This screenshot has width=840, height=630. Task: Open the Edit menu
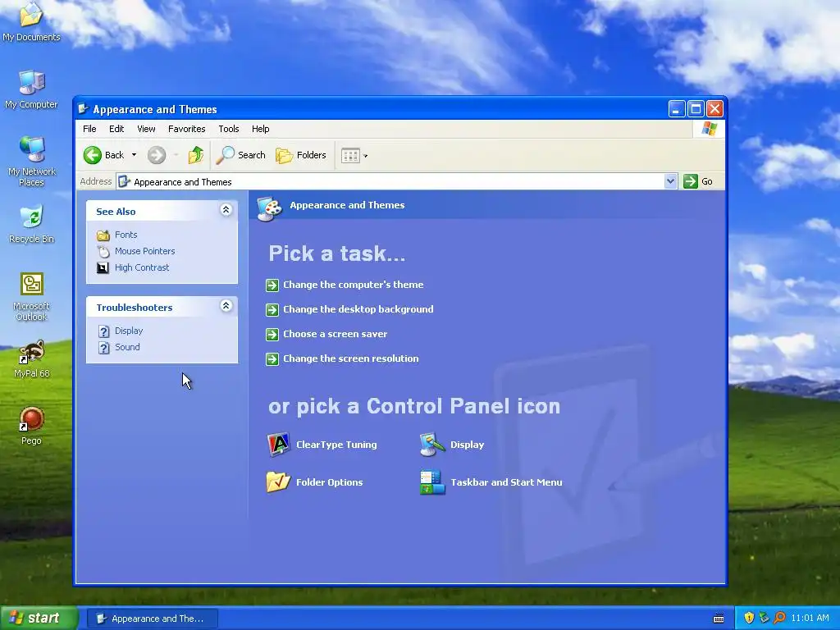point(116,129)
